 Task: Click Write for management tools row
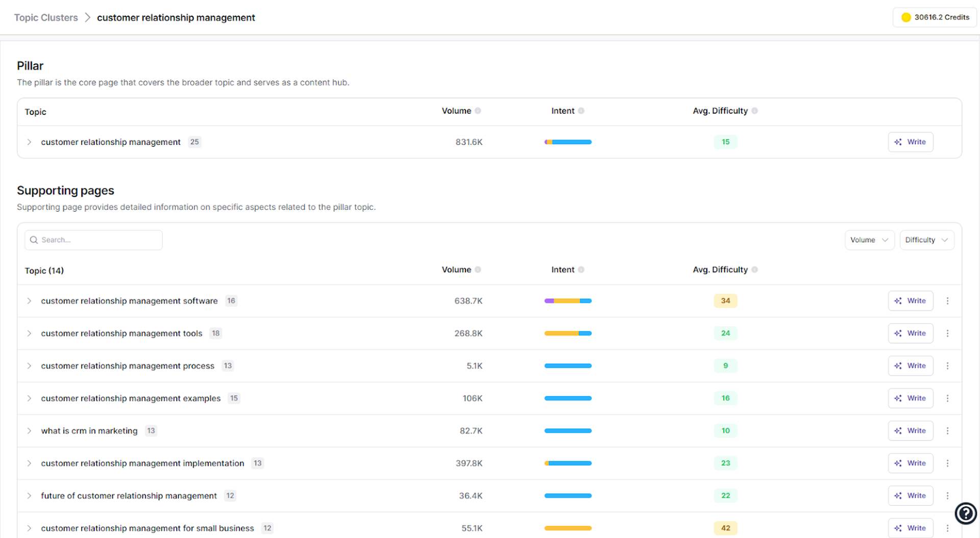[910, 333]
